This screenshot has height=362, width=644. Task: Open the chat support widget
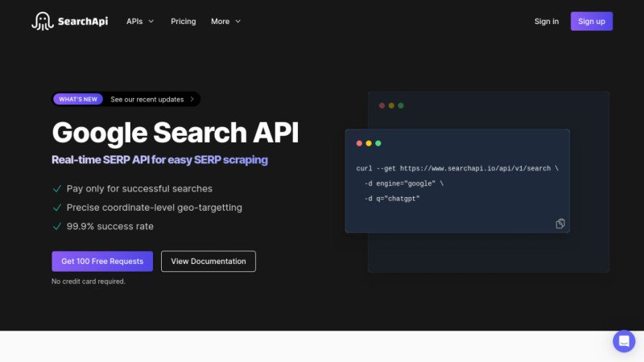624,341
